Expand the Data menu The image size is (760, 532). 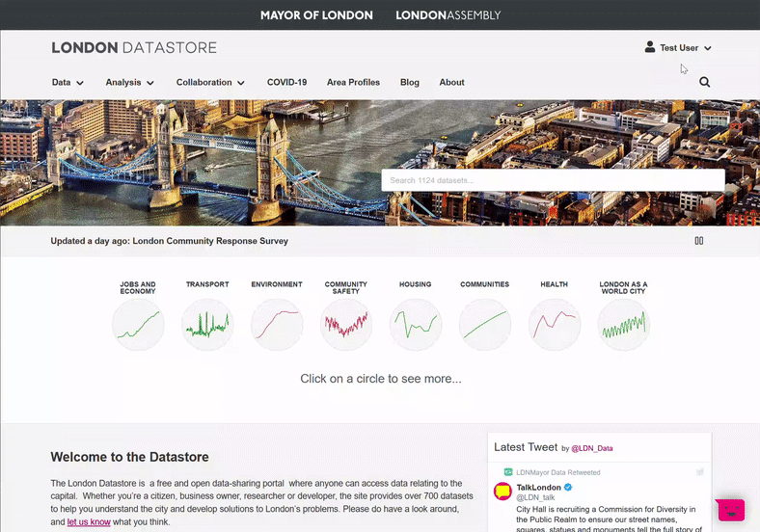[68, 82]
